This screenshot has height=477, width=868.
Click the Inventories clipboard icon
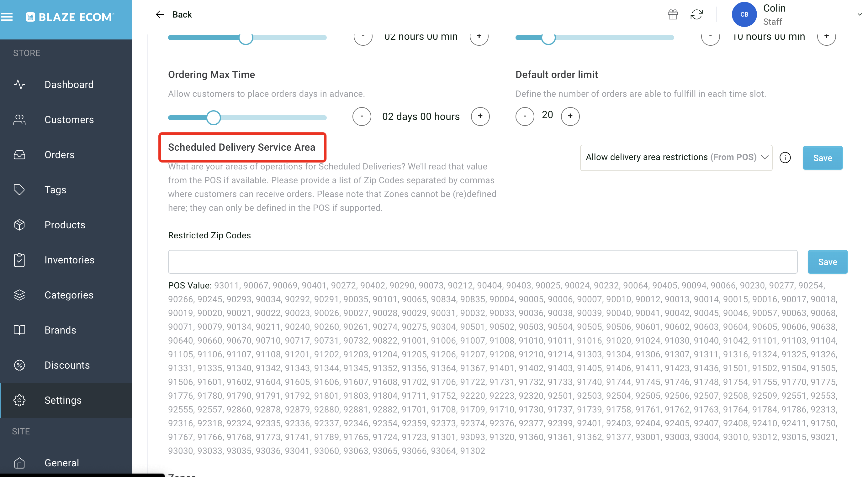point(19,260)
